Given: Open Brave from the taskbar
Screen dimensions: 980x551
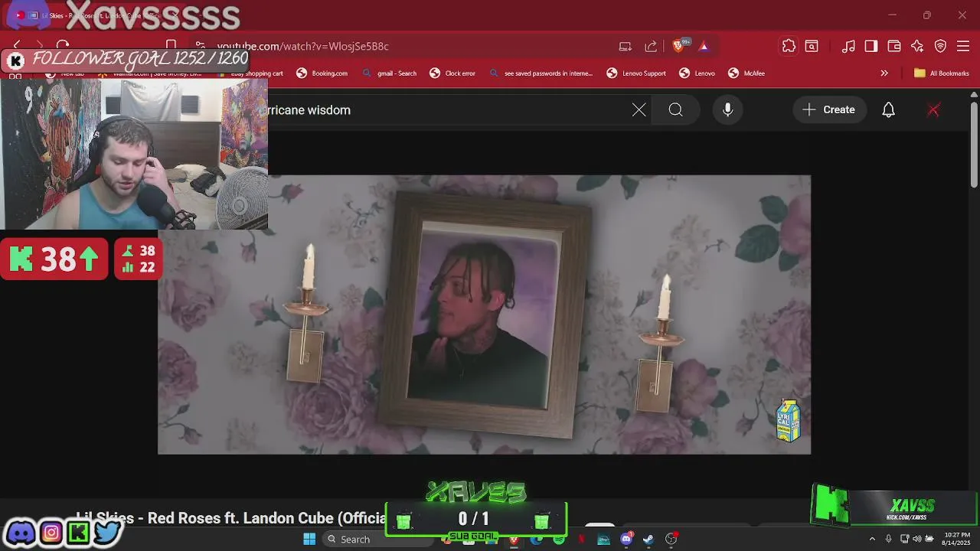Looking at the screenshot, I should (514, 540).
